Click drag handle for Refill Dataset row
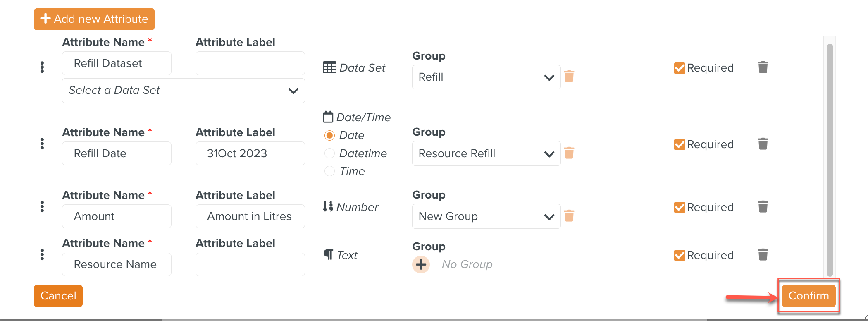Screen dimensions: 868x321 click(x=42, y=67)
